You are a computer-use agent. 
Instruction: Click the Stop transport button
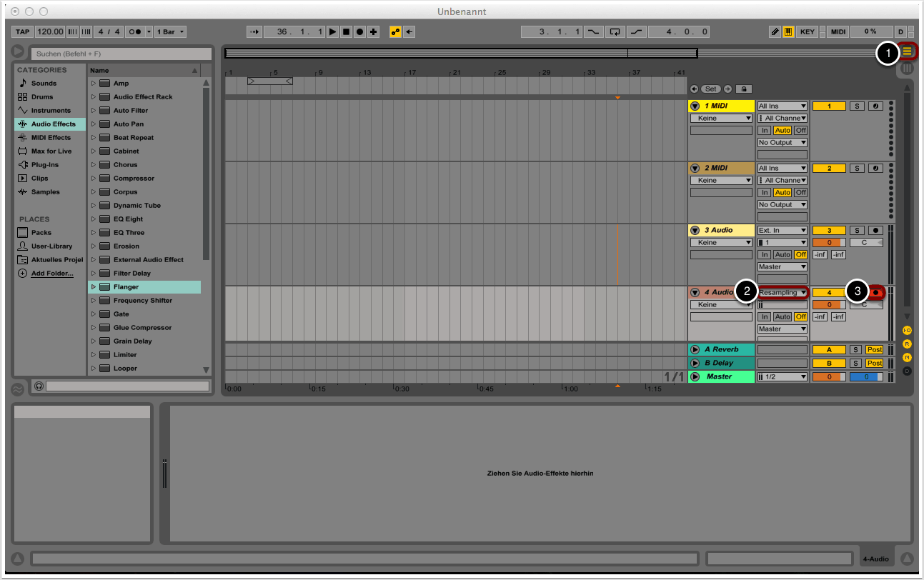point(346,32)
